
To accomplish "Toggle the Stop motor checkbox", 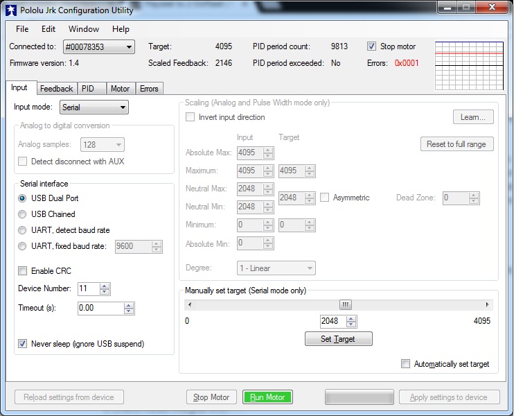I will click(372, 46).
